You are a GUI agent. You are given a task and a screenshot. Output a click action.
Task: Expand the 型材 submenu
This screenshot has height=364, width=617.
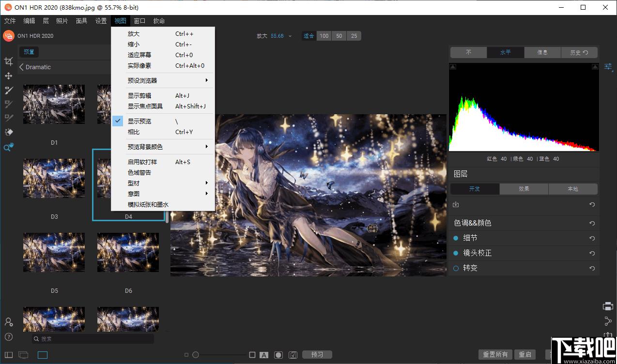163,183
